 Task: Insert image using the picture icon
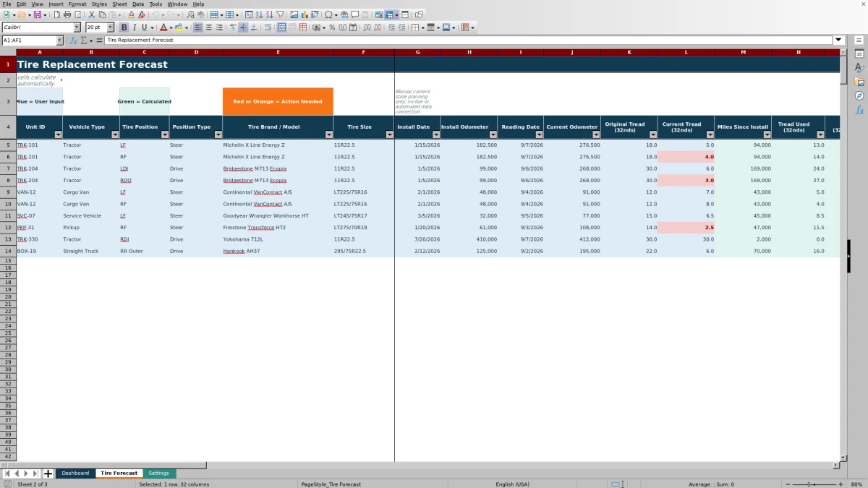click(294, 14)
